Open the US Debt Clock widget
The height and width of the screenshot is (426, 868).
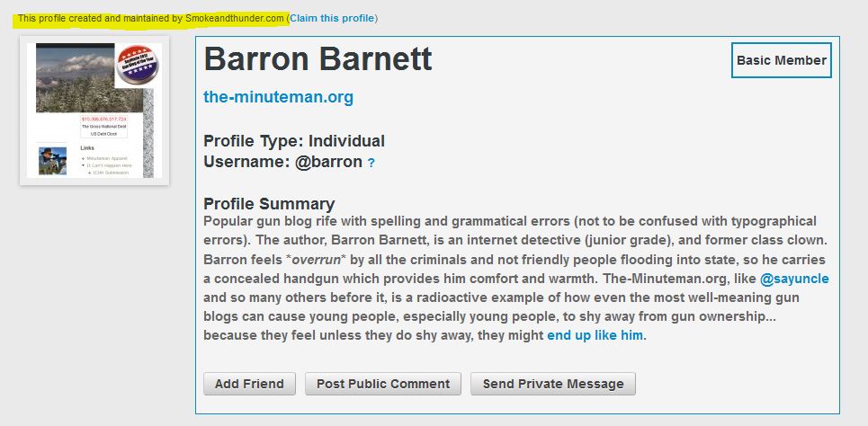click(x=104, y=127)
